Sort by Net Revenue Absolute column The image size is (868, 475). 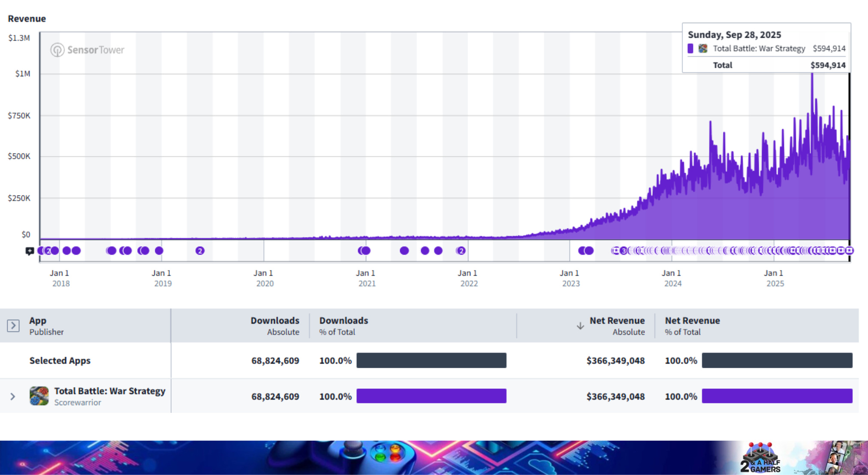(617, 325)
